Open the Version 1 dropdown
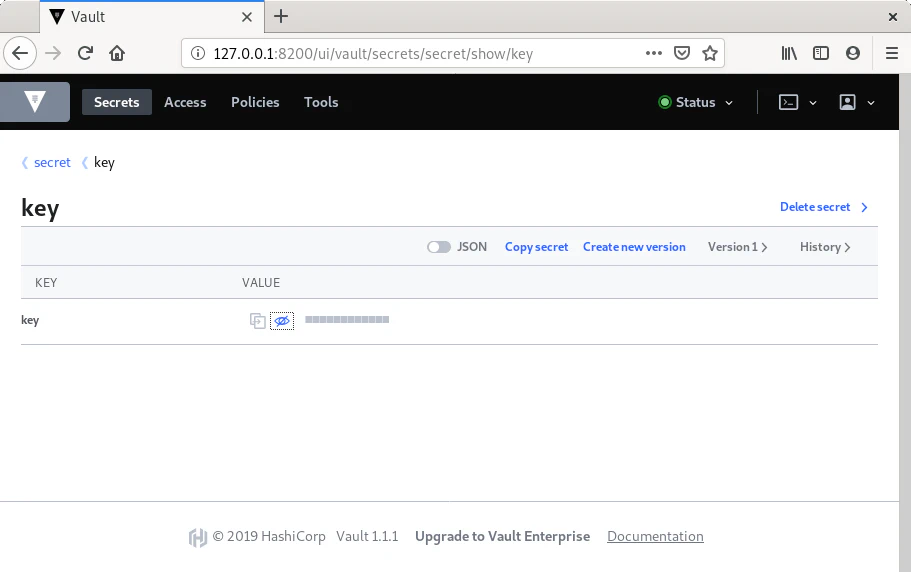Screen dimensions: 911x572 click(737, 247)
